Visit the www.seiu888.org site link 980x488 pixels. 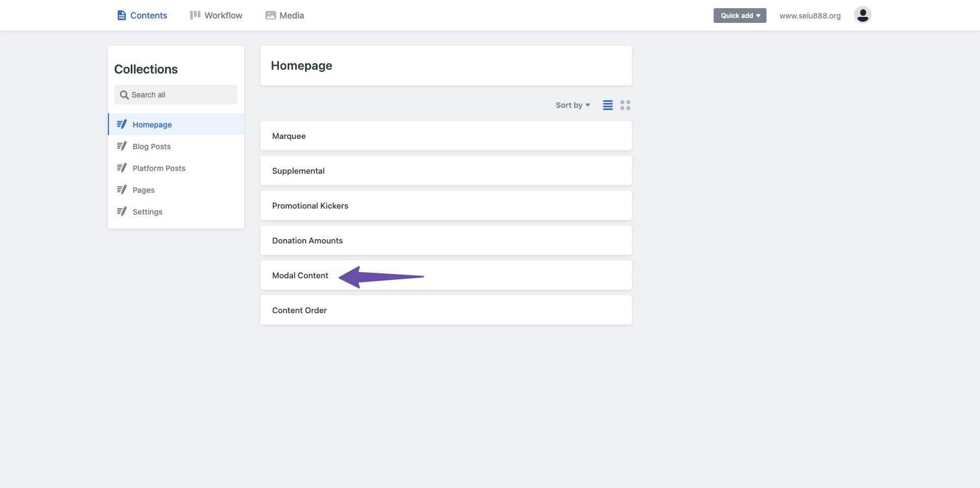pyautogui.click(x=809, y=16)
